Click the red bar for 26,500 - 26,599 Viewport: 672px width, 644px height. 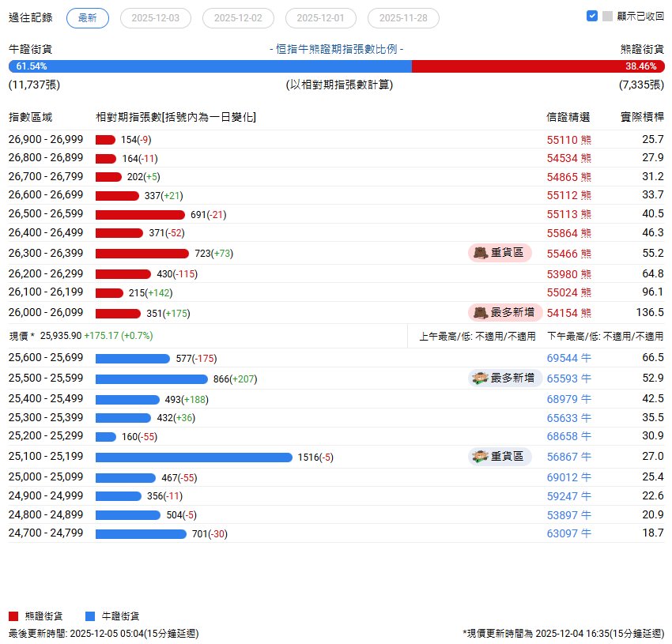point(140,215)
